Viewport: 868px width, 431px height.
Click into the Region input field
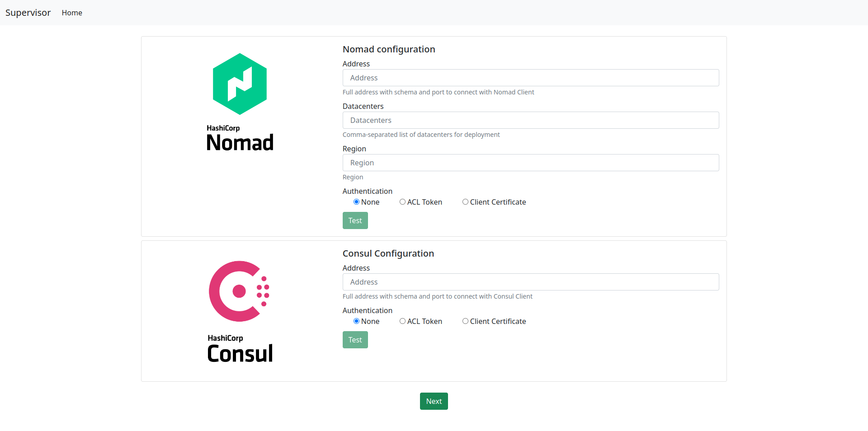[x=530, y=163]
